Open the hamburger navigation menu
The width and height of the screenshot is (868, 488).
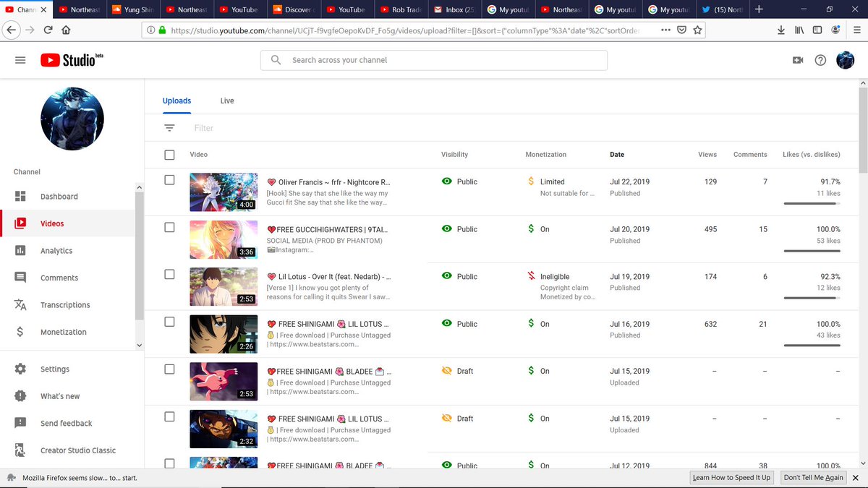pyautogui.click(x=20, y=60)
